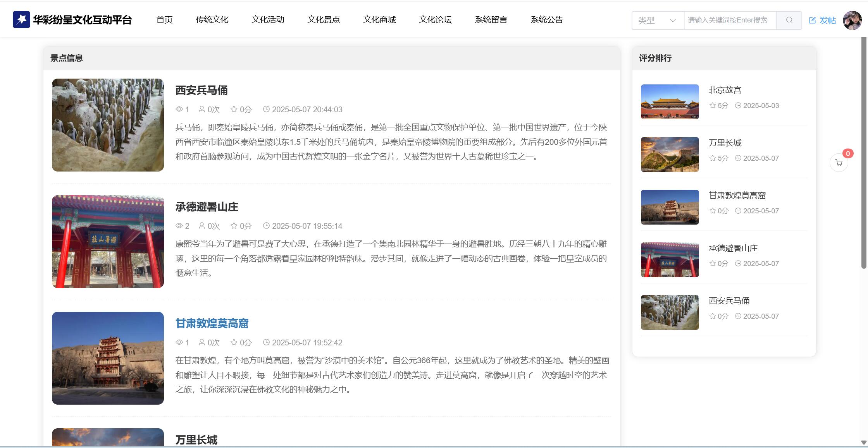Image resolution: width=868 pixels, height=448 pixels.
Task: Click the platform star logo icon
Action: tap(21, 19)
